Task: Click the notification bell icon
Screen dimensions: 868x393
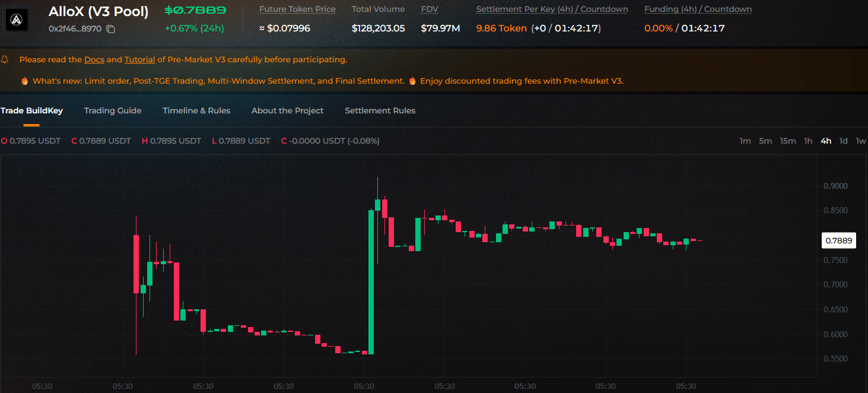Action: tap(5, 59)
